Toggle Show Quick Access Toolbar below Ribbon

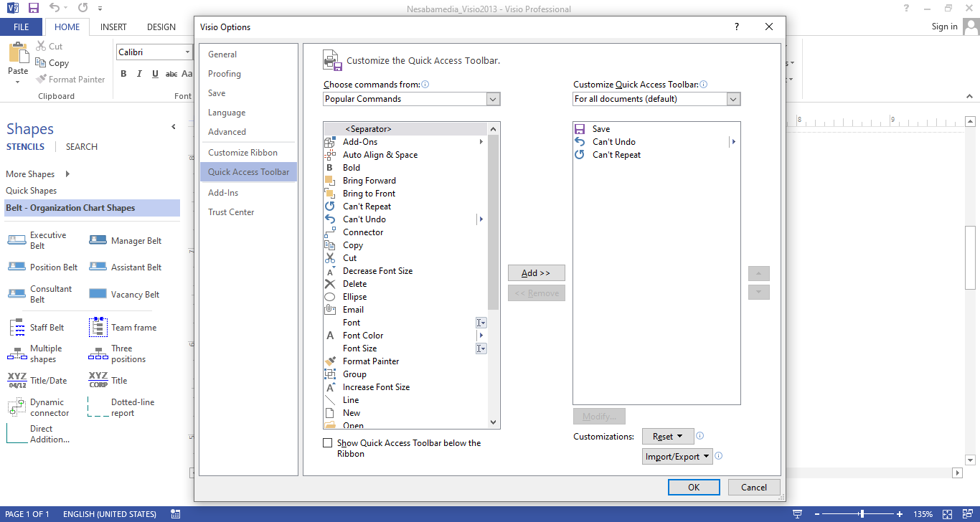(328, 443)
